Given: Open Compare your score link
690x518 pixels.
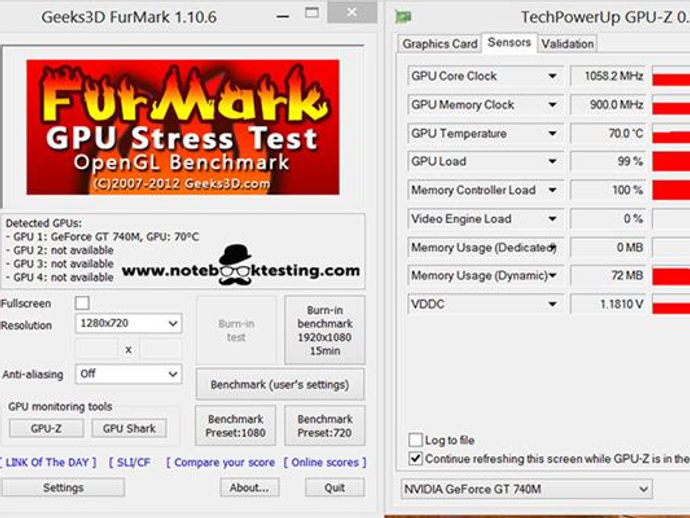Looking at the screenshot, I should pyautogui.click(x=220, y=463).
